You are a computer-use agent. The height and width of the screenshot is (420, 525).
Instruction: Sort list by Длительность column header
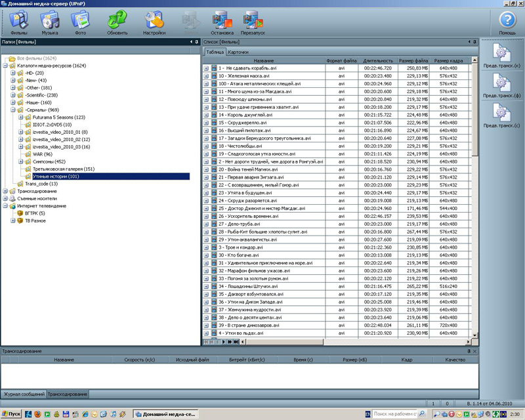(x=377, y=60)
